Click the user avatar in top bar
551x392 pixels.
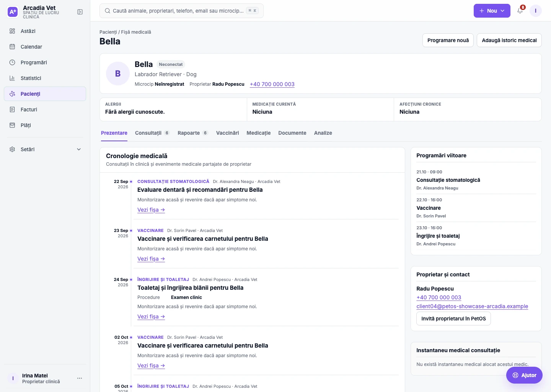coord(536,11)
